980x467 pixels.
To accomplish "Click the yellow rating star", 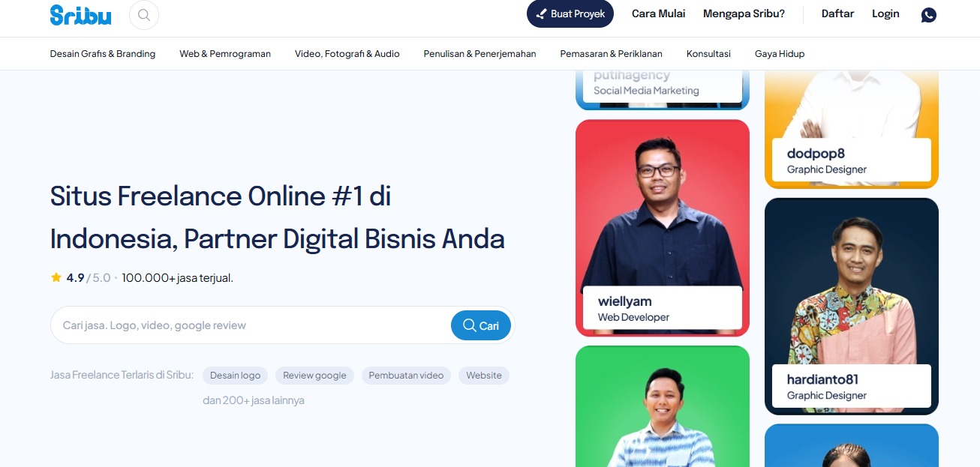I will (56, 277).
